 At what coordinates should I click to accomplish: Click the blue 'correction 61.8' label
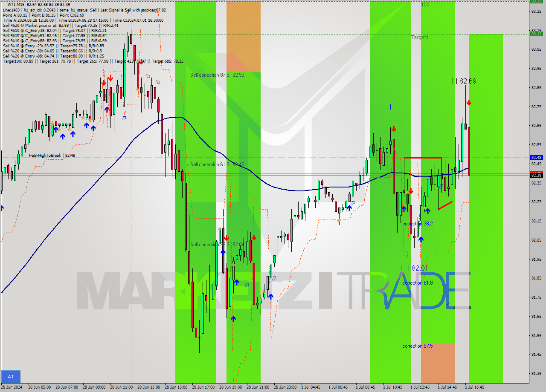pyautogui.click(x=418, y=283)
